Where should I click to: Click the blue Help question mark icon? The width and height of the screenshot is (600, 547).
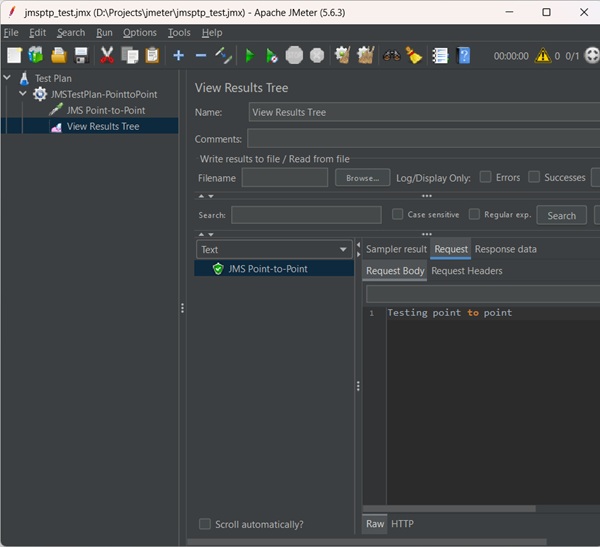pyautogui.click(x=464, y=56)
